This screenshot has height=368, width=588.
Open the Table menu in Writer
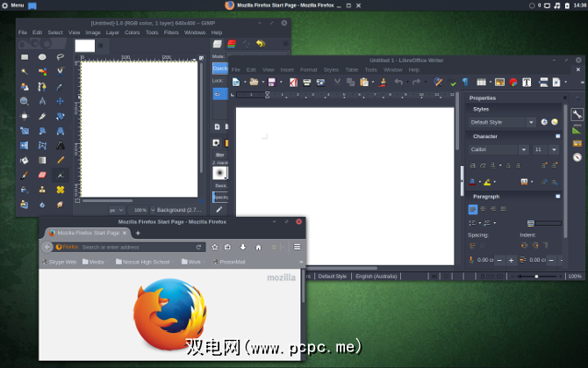click(351, 69)
